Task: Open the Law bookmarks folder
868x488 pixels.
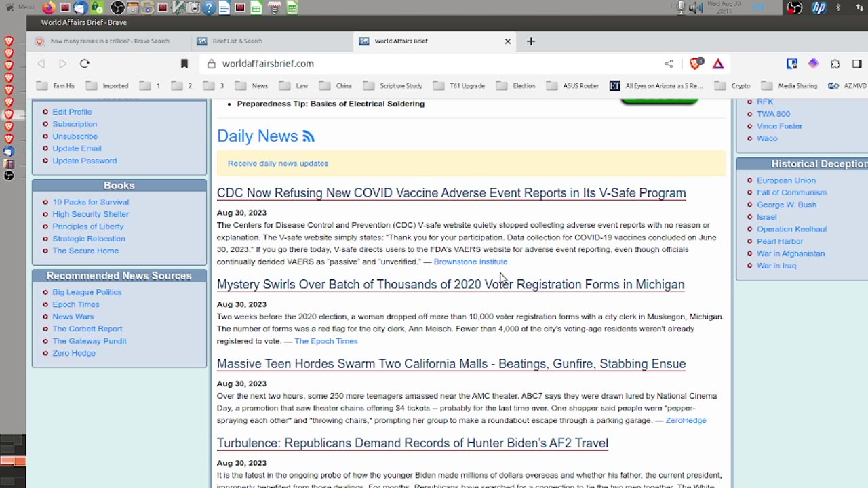Action: tap(294, 86)
